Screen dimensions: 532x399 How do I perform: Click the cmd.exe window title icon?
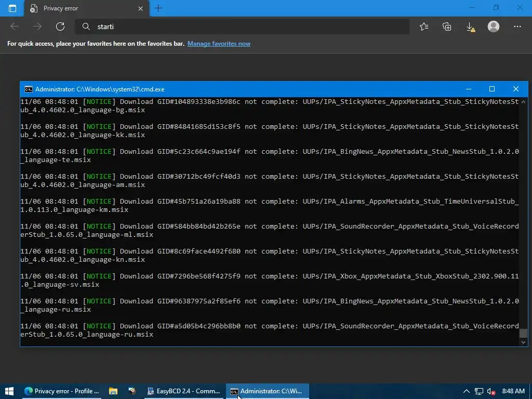29,89
